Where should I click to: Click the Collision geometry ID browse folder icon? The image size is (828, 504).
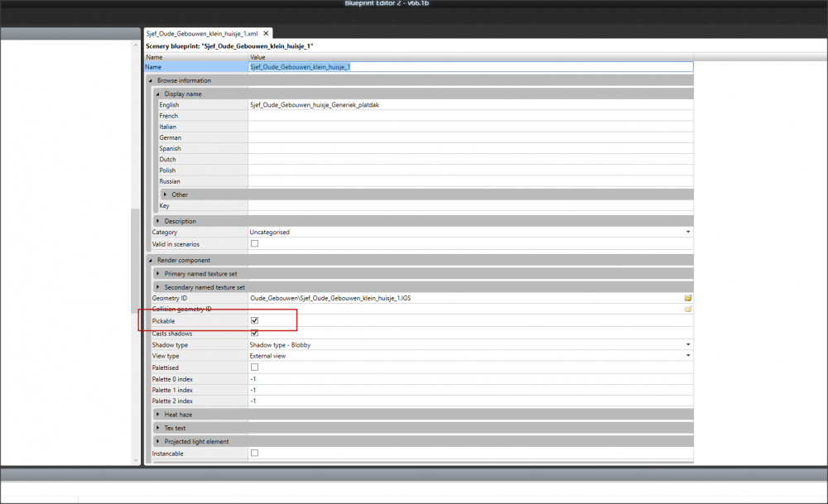point(687,309)
